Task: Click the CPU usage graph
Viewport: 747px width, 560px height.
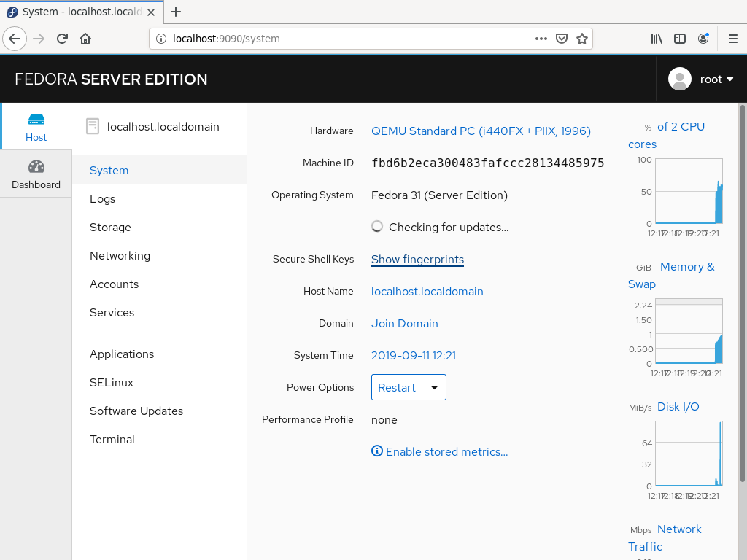Action: pyautogui.click(x=689, y=191)
